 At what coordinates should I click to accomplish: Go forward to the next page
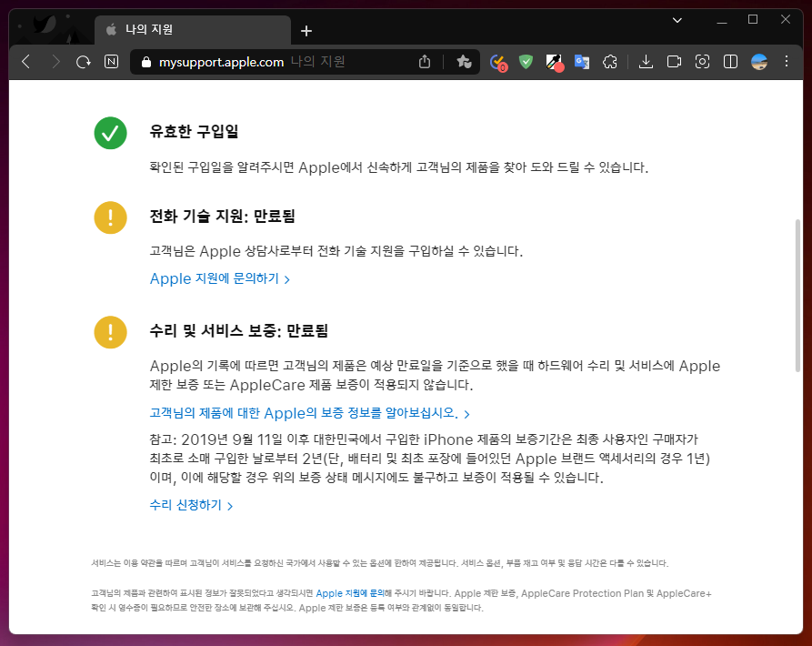[x=55, y=62]
